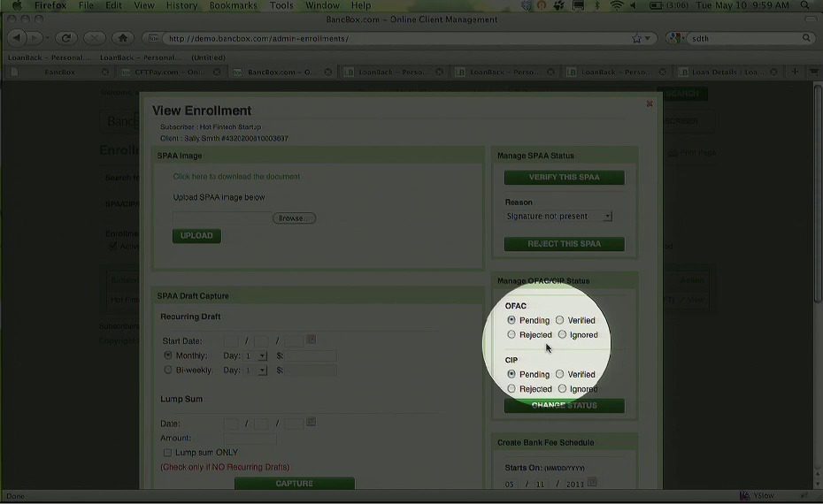Screen dimensions: 823x504
Task: Open the Bookmarks menu
Action: coord(234,6)
